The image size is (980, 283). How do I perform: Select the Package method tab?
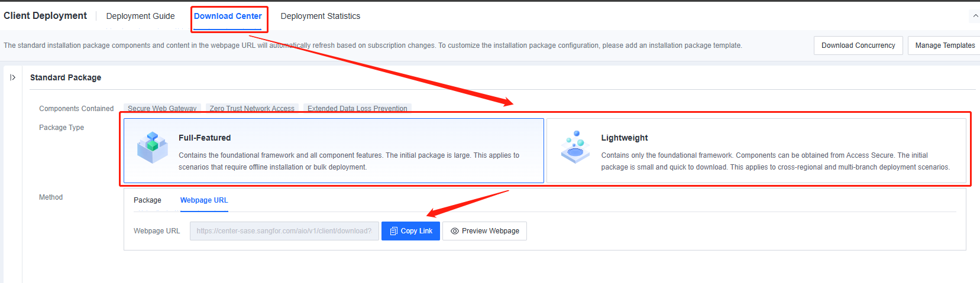click(147, 200)
